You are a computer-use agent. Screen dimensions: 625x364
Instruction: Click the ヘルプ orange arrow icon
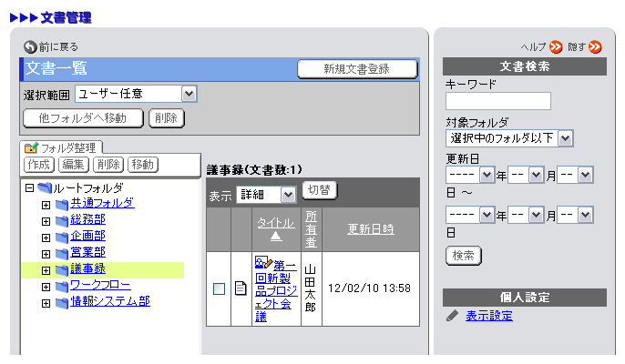(556, 47)
